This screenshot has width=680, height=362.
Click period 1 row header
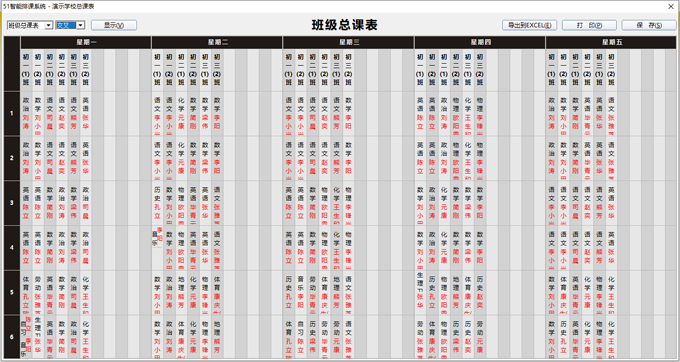pyautogui.click(x=12, y=114)
